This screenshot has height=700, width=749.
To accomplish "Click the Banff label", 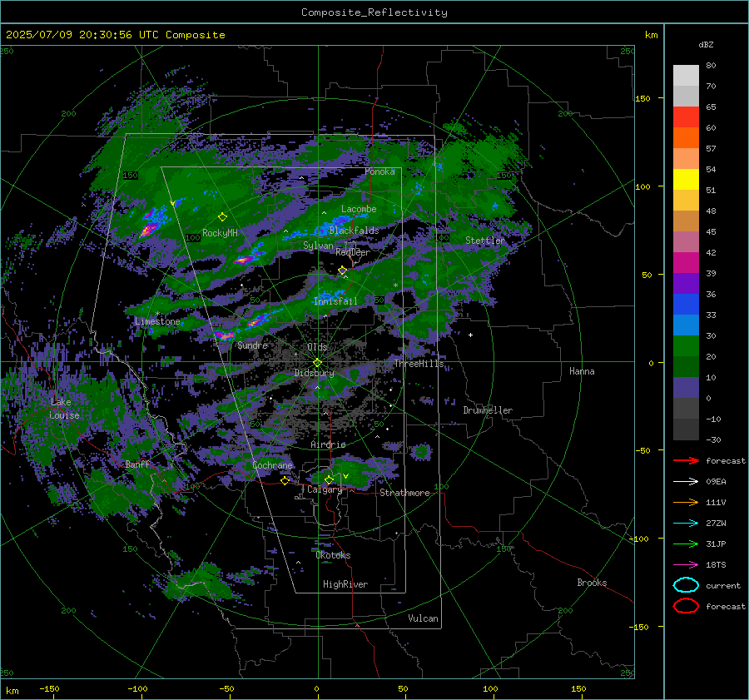I will tap(137, 464).
